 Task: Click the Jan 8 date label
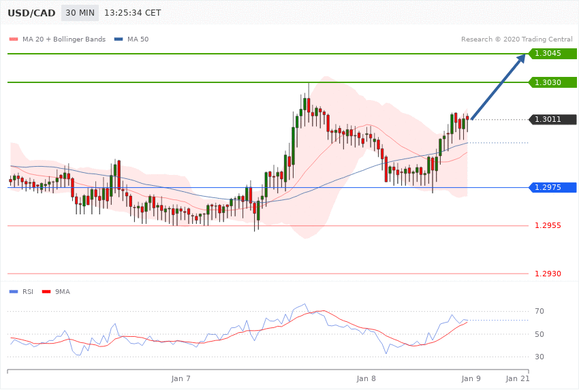[366, 378]
